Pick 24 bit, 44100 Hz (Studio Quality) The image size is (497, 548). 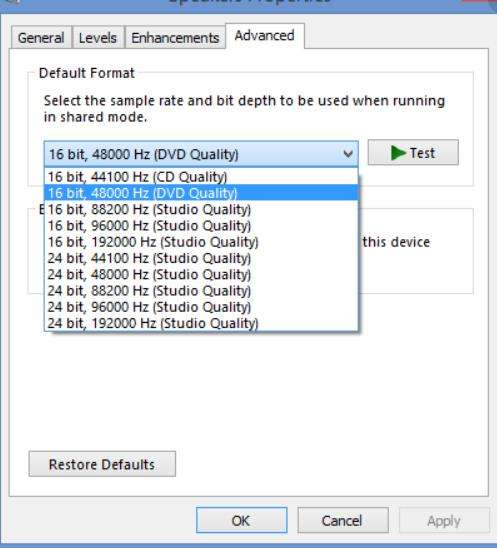[201, 258]
